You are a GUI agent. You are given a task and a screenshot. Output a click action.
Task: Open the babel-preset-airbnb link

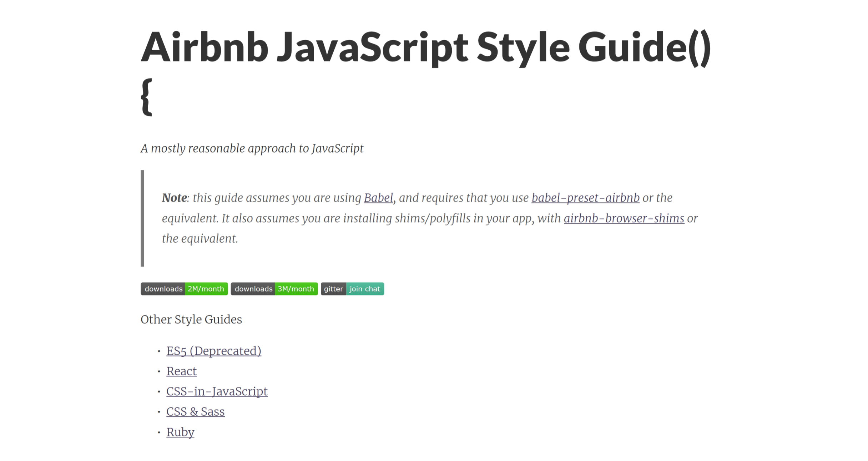pyautogui.click(x=585, y=198)
